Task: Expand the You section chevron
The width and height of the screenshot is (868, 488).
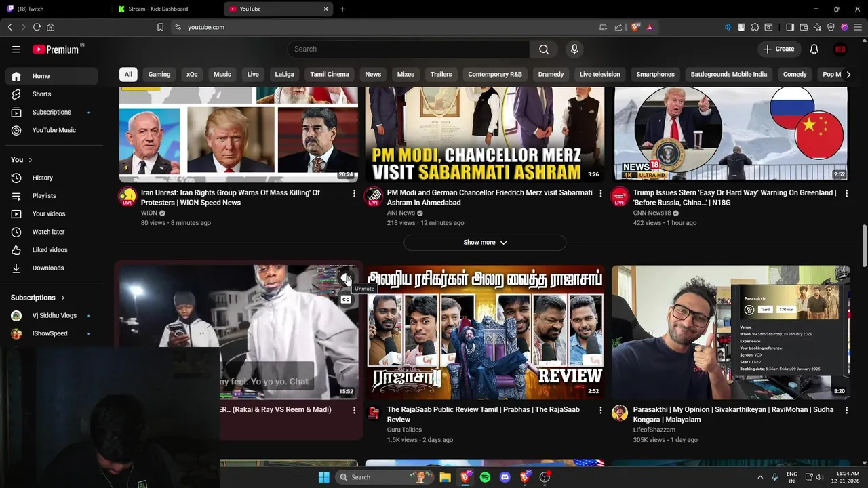Action: [31, 160]
